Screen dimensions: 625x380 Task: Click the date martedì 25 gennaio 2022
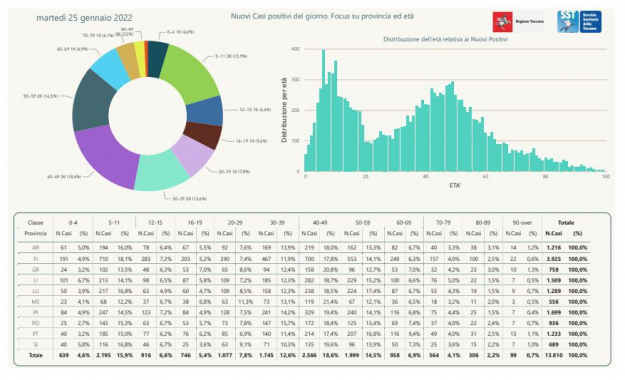84,18
